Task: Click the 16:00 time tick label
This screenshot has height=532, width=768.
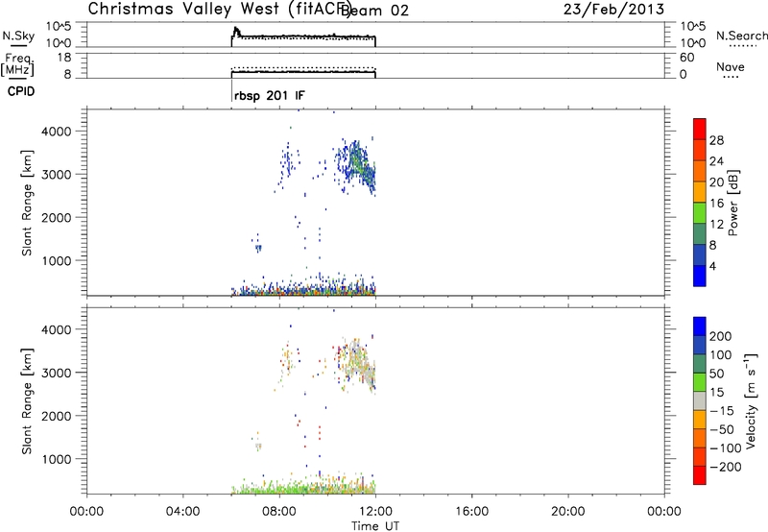Action: point(471,512)
